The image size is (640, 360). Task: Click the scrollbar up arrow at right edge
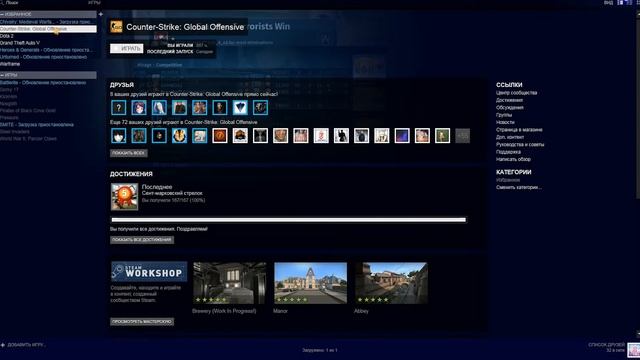click(x=638, y=13)
